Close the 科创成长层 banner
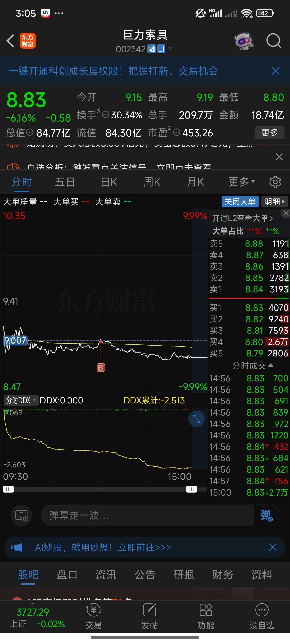 click(275, 71)
